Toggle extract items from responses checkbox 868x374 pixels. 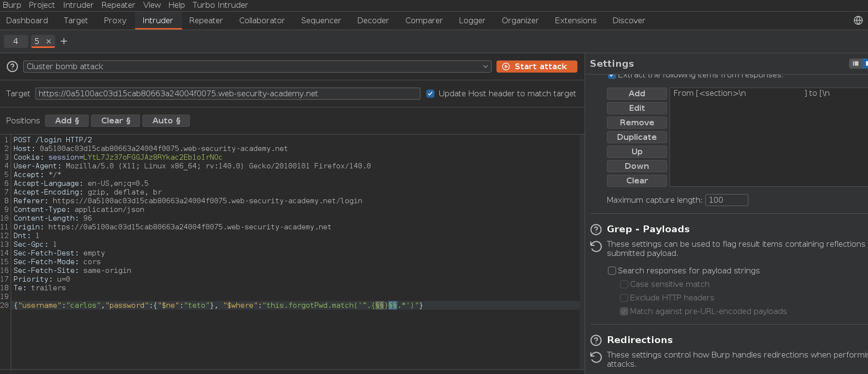612,75
